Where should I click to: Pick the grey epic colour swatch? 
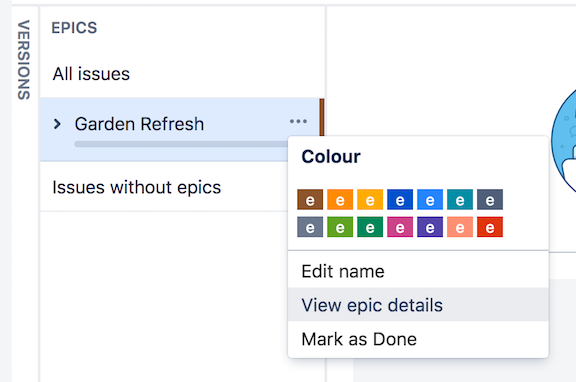(310, 227)
